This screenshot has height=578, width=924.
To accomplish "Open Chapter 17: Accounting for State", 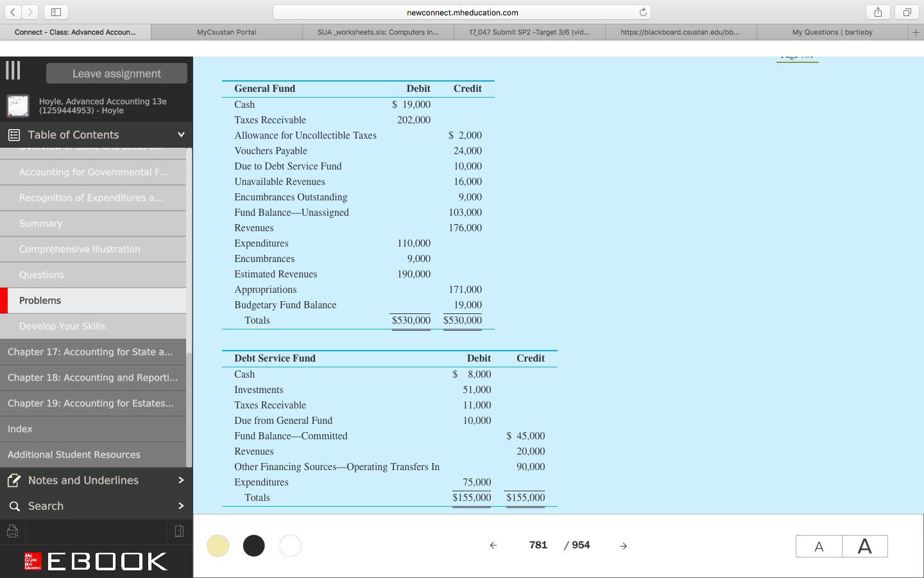I will pos(93,352).
